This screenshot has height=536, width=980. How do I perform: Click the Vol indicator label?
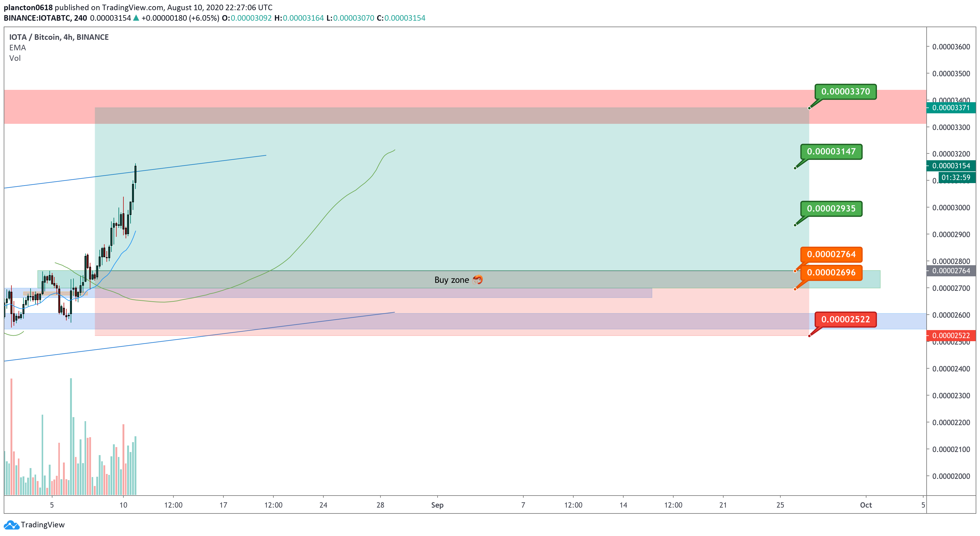tap(15, 58)
